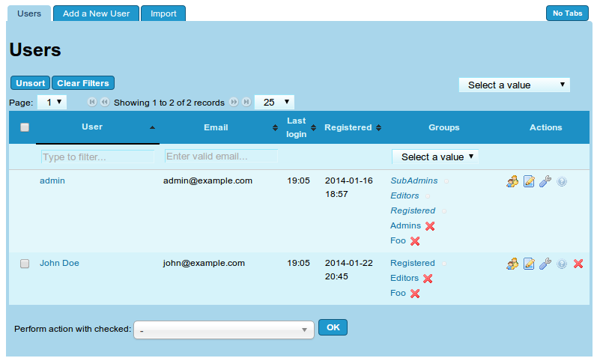Check the select-all checkbox in table header
The height and width of the screenshot is (364, 597).
25,127
